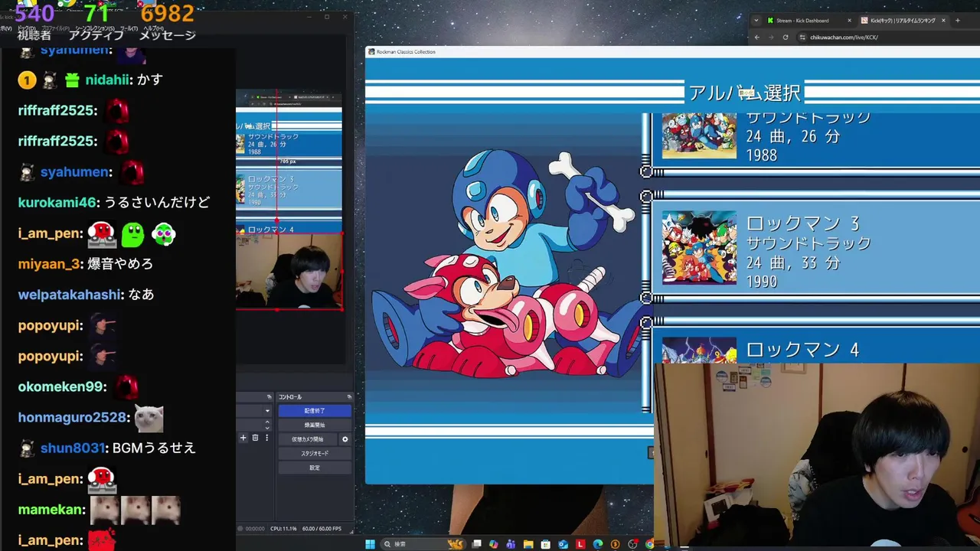Open virtual camera settings gear in OBS
The width and height of the screenshot is (980, 551).
[345, 439]
